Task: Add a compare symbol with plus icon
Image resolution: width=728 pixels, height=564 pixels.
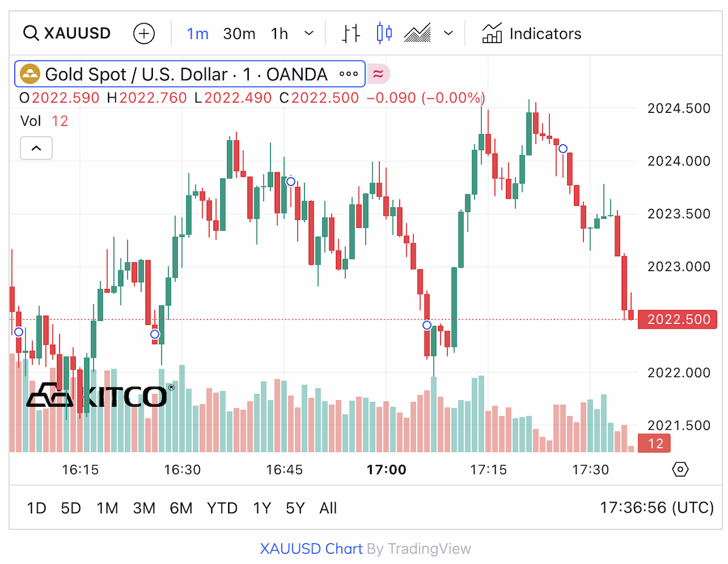Action: (144, 33)
